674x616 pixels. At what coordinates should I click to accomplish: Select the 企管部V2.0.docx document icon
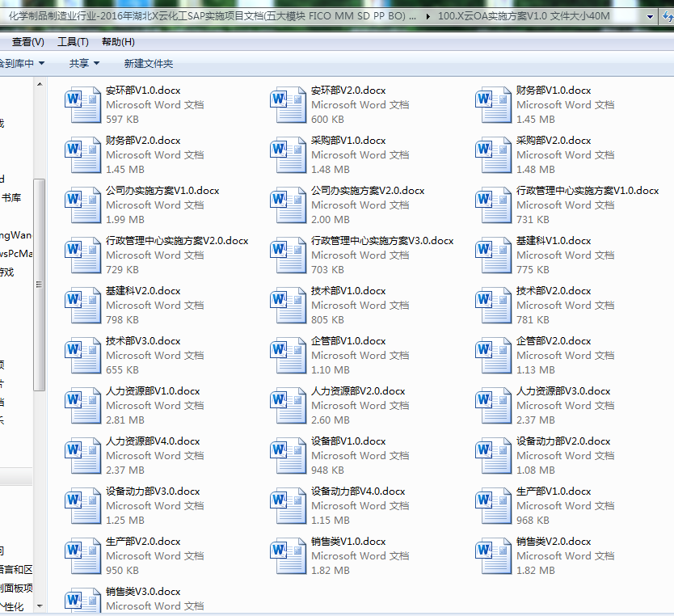click(x=495, y=356)
